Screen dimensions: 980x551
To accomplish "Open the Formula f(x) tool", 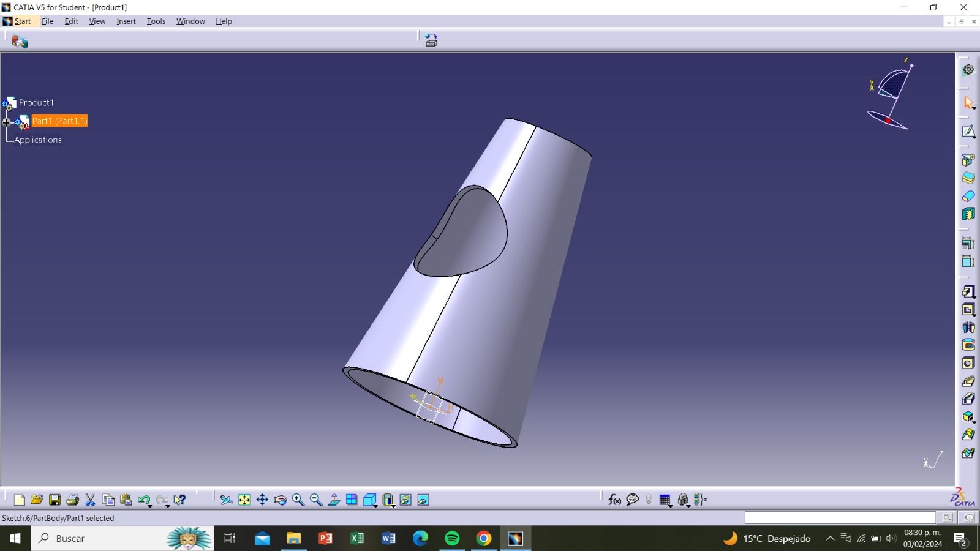I will pos(614,500).
